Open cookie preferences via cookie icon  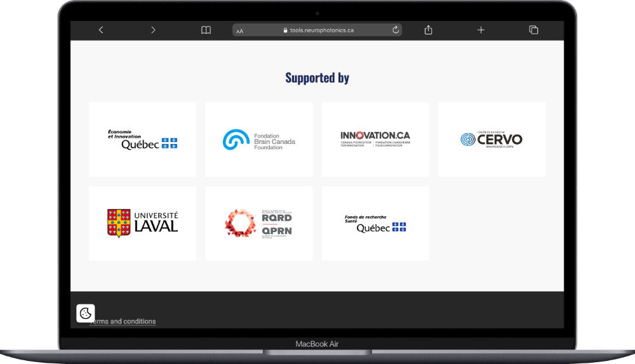click(86, 313)
